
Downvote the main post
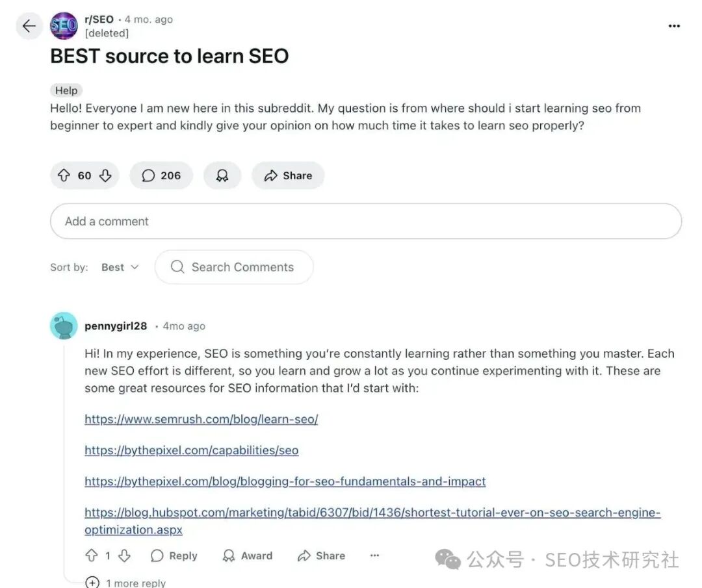(105, 175)
